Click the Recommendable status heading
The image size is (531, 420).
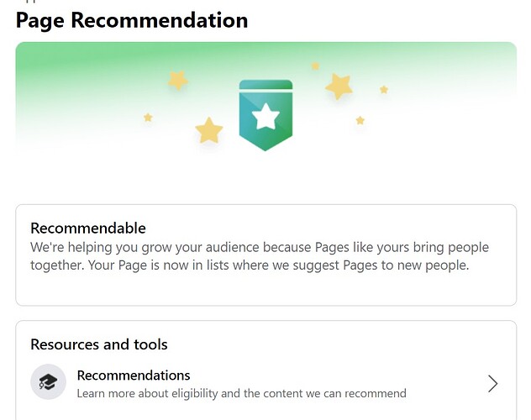coord(88,228)
